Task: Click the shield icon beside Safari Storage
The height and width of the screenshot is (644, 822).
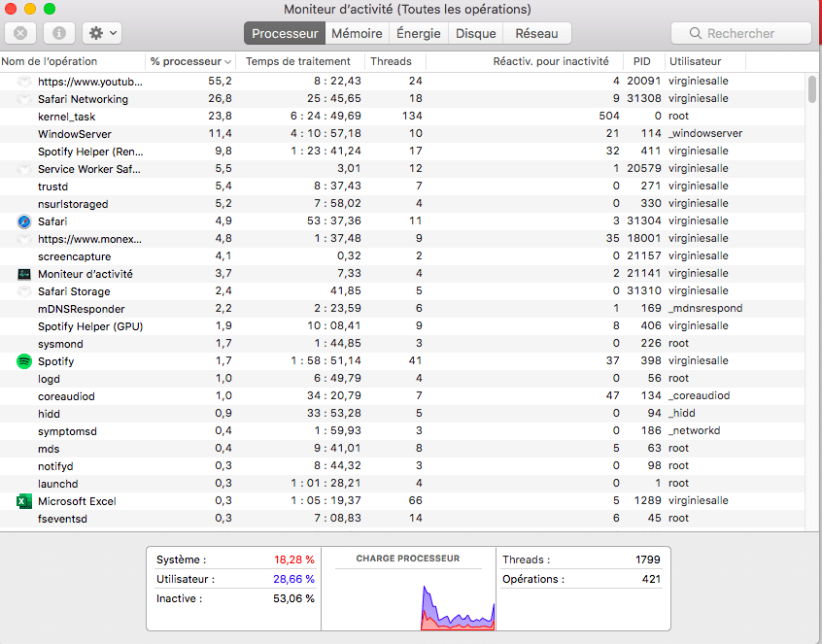Action: [24, 290]
